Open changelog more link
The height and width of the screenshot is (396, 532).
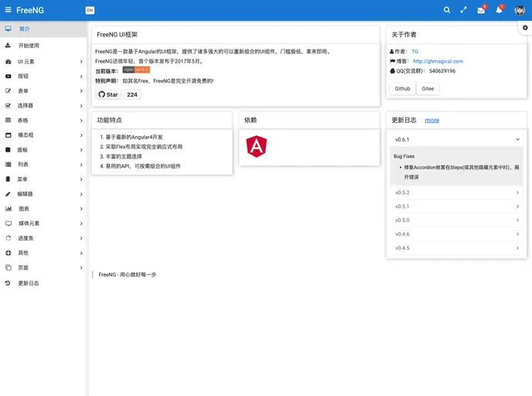coord(432,120)
